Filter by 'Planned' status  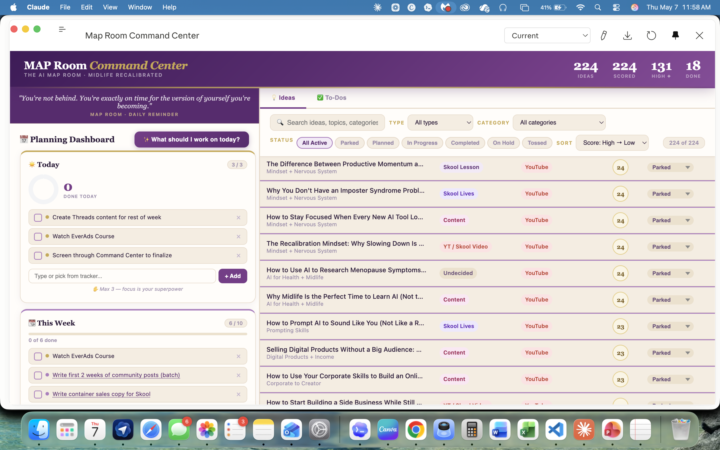[383, 143]
